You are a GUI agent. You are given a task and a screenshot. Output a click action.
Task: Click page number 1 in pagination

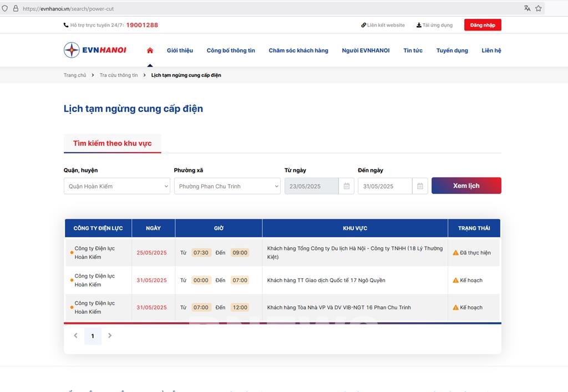pyautogui.click(x=93, y=336)
